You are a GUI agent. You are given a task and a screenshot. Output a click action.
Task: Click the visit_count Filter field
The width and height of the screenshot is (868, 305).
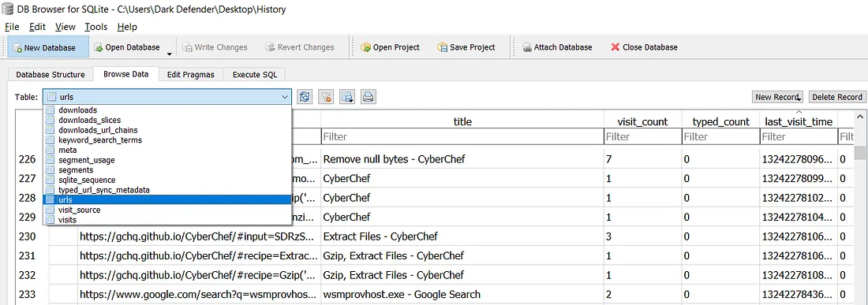pyautogui.click(x=642, y=136)
